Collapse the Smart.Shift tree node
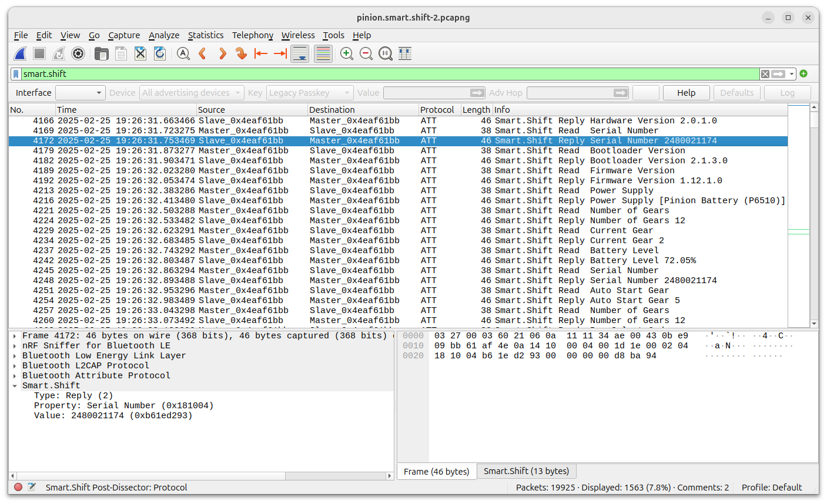The height and width of the screenshot is (504, 827). point(15,386)
